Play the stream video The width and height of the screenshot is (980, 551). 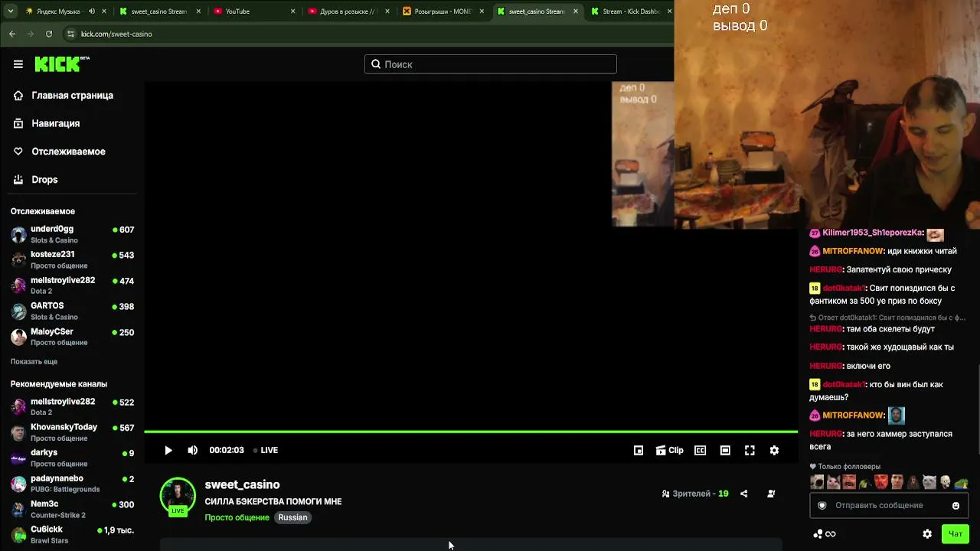[x=168, y=450]
